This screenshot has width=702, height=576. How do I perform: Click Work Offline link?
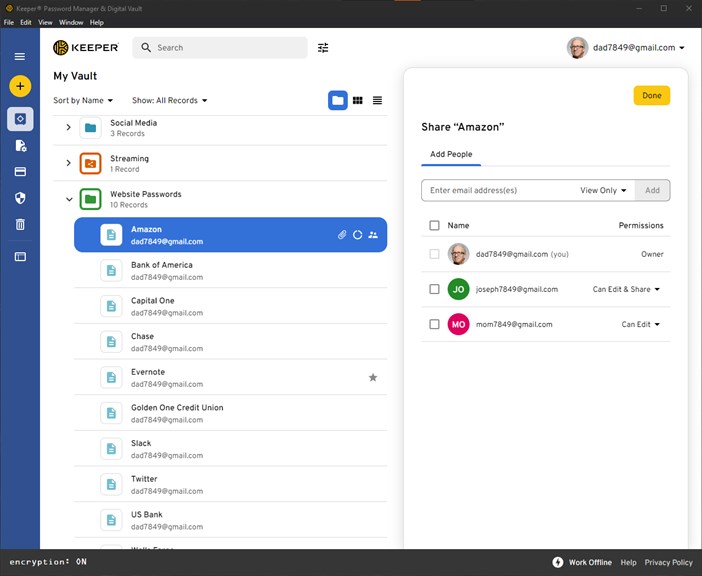pyautogui.click(x=590, y=562)
